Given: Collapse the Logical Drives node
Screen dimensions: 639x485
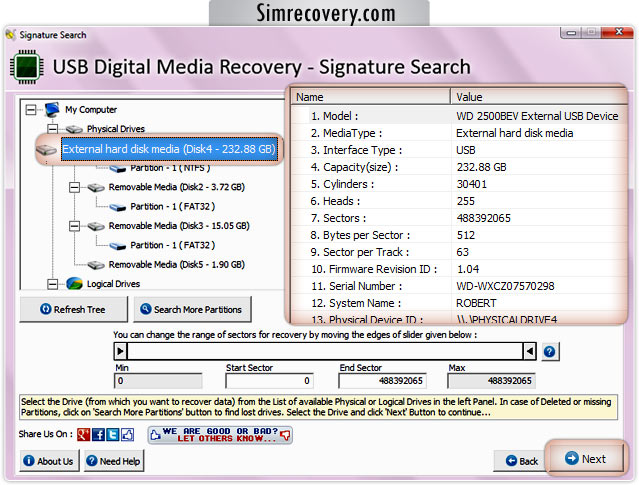Looking at the screenshot, I should click(x=53, y=284).
